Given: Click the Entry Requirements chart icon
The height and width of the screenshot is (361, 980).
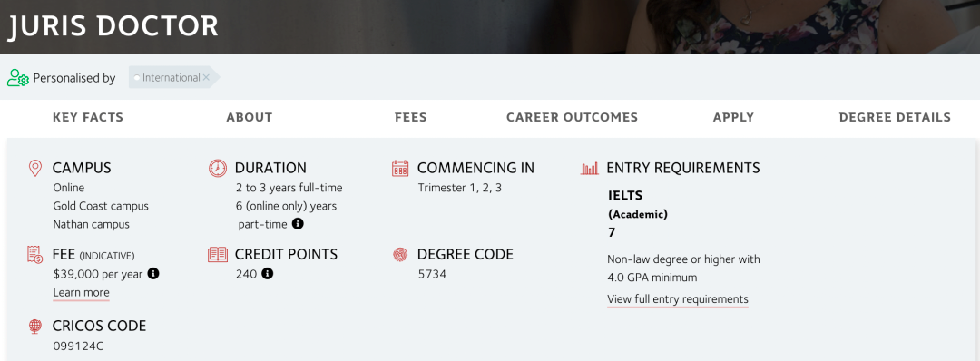Looking at the screenshot, I should (x=590, y=169).
